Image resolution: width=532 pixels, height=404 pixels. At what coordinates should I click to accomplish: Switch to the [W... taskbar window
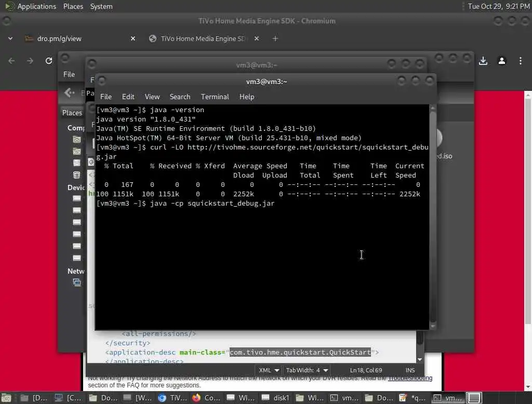(x=137, y=398)
